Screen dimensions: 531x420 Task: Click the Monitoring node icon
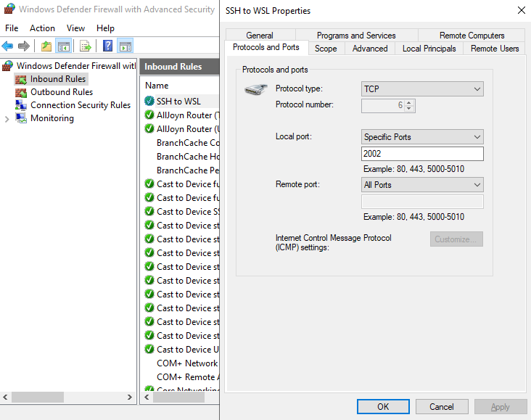tap(21, 118)
